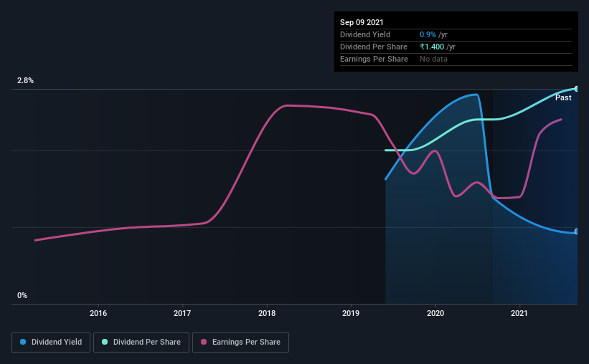Click the 2.8% y-axis label
The image size is (589, 364).
25,80
